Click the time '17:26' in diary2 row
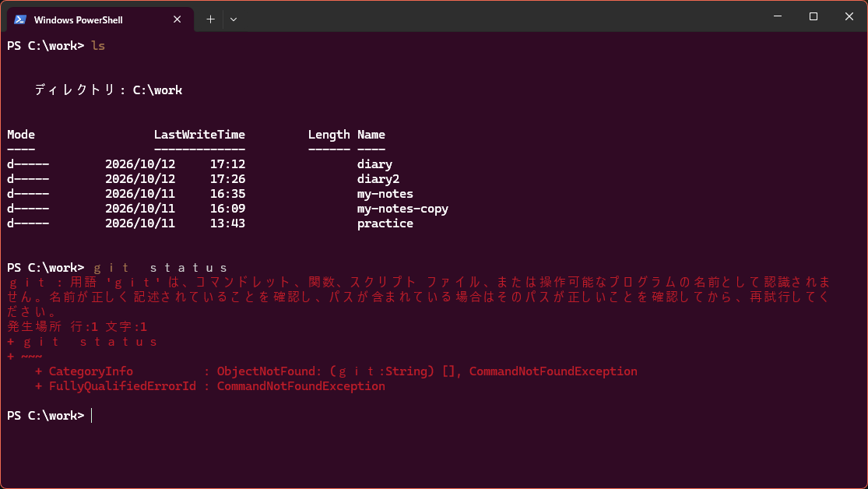 (227, 179)
